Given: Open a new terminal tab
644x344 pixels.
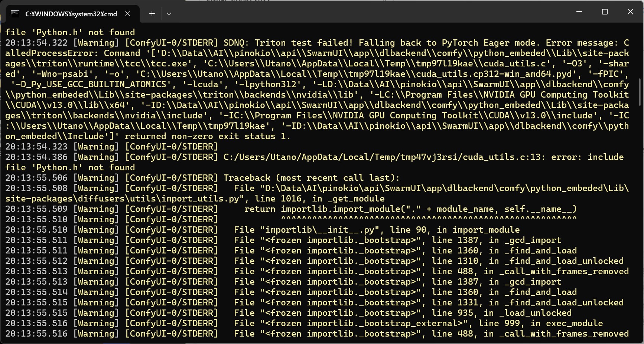Looking at the screenshot, I should pyautogui.click(x=152, y=14).
